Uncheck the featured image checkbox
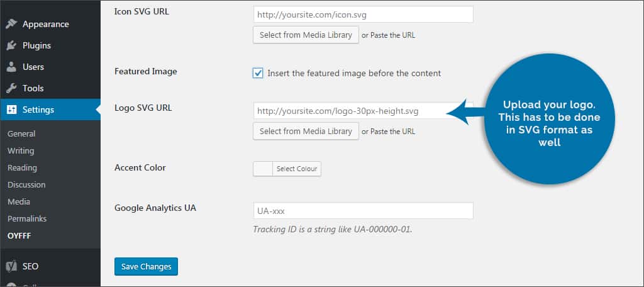The width and height of the screenshot is (644, 287). coord(258,73)
